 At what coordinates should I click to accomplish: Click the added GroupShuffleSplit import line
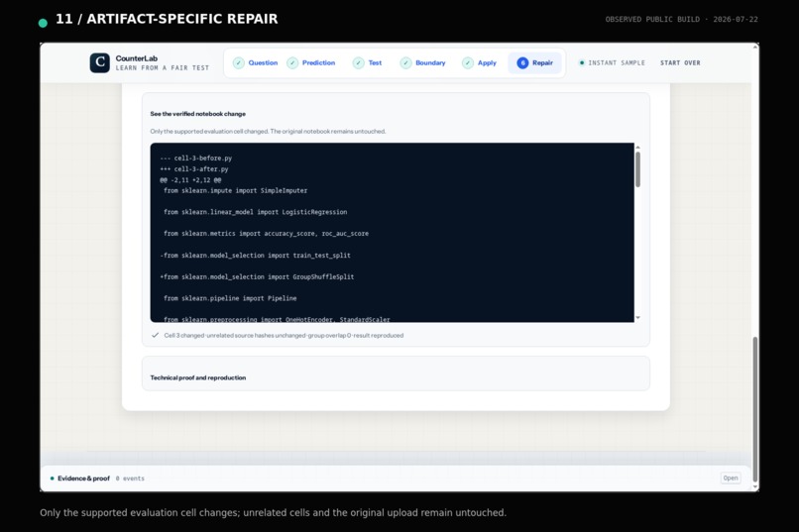click(257, 276)
